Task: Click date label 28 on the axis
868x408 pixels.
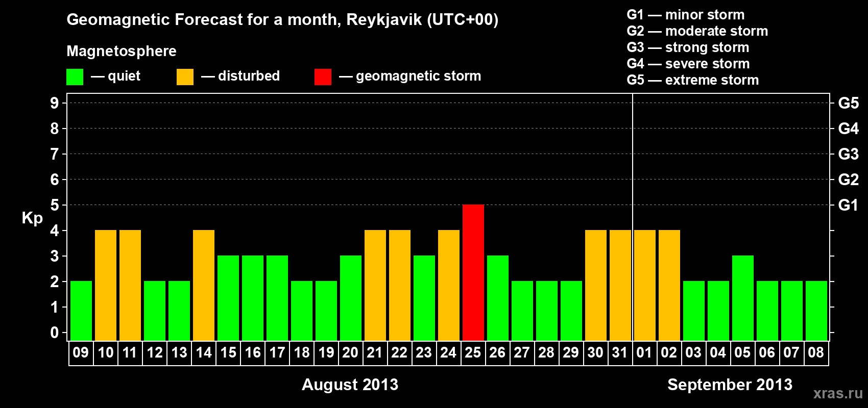Action: (x=546, y=353)
